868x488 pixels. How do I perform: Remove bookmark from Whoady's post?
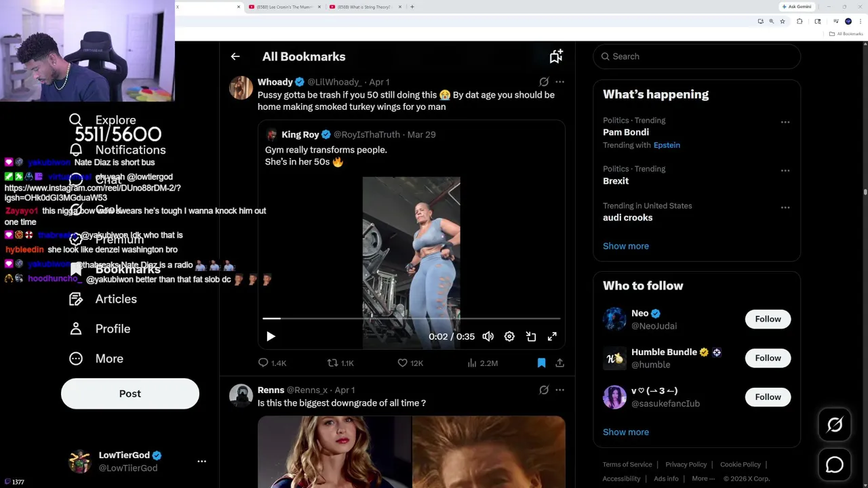(541, 363)
